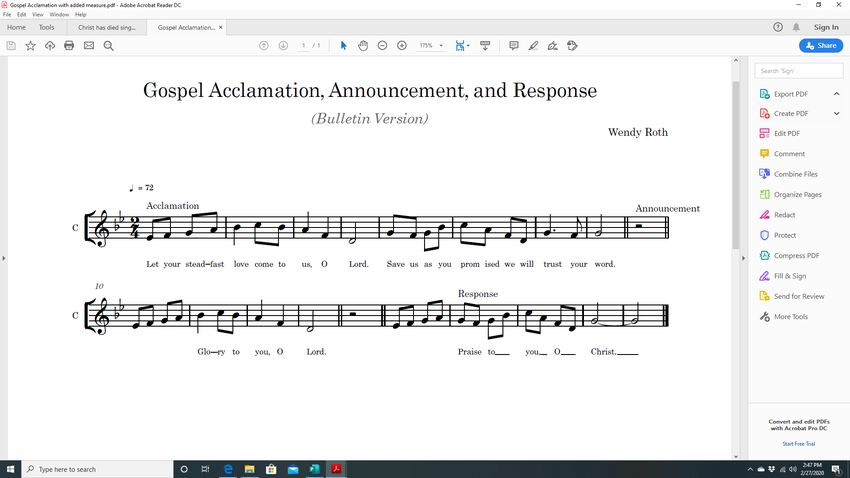Click the stamp tool icon
850x478 pixels.
(x=572, y=46)
